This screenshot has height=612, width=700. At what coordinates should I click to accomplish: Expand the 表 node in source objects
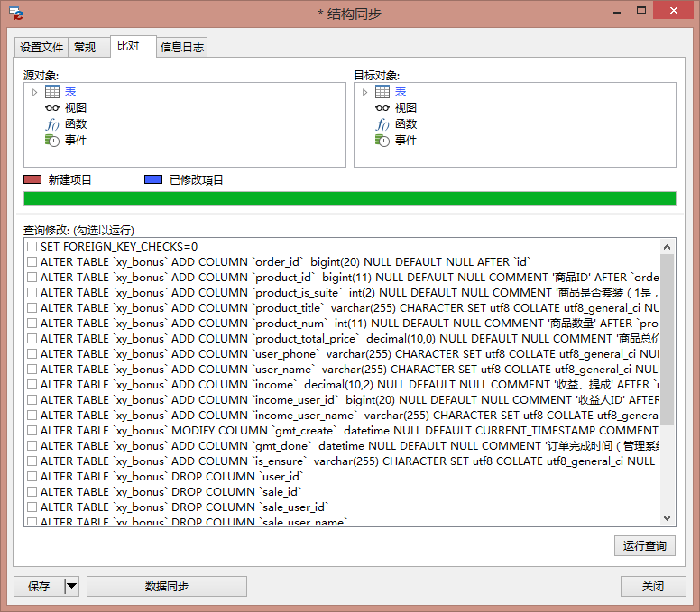[35, 92]
